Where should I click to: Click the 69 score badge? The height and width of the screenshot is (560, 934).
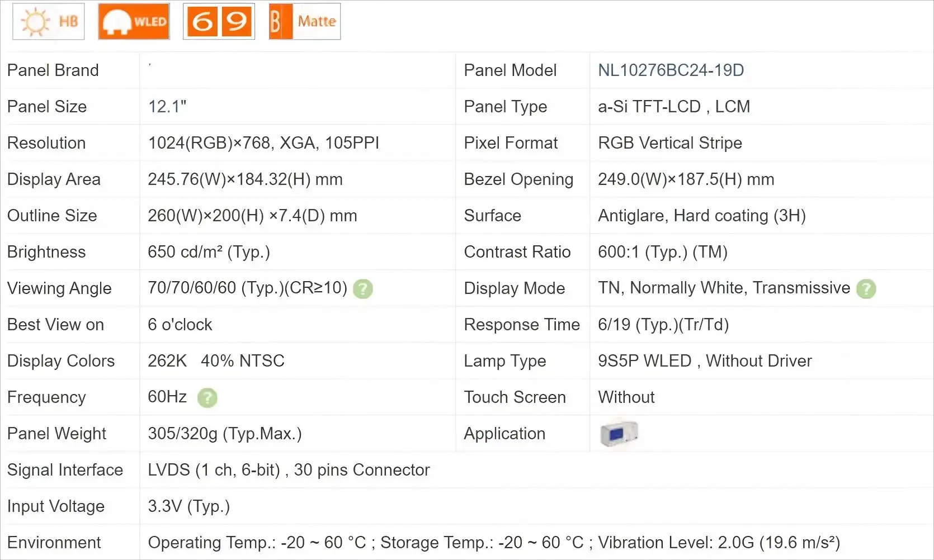click(219, 22)
